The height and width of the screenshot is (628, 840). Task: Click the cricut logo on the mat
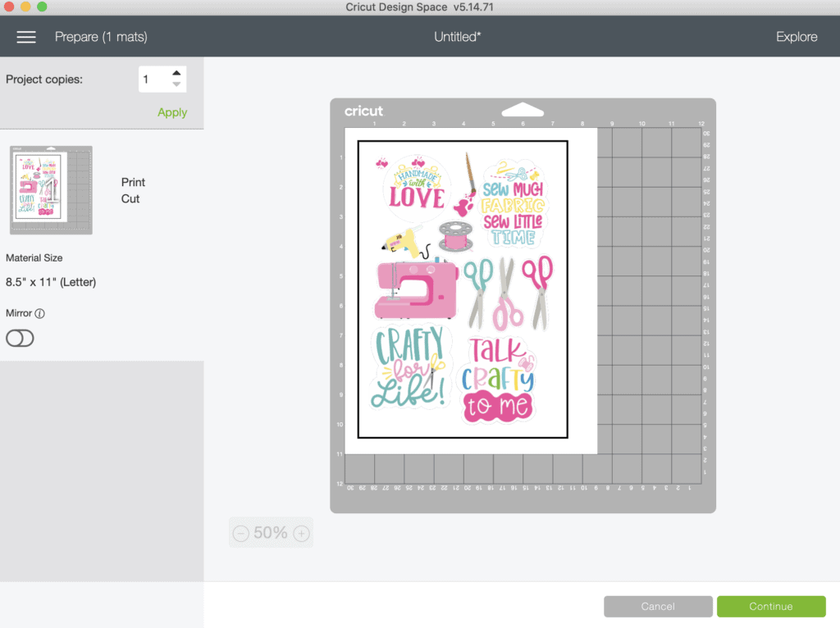pyautogui.click(x=363, y=111)
